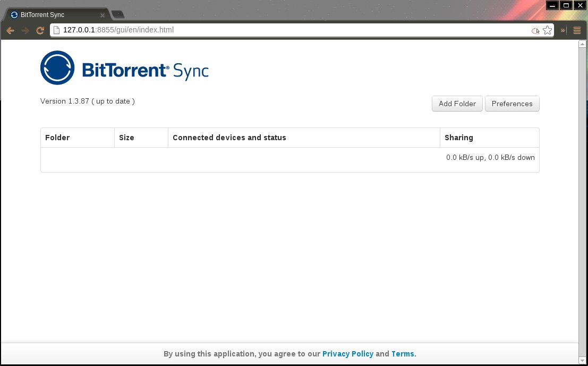
Task: Open the browser hamburger menu
Action: (577, 30)
